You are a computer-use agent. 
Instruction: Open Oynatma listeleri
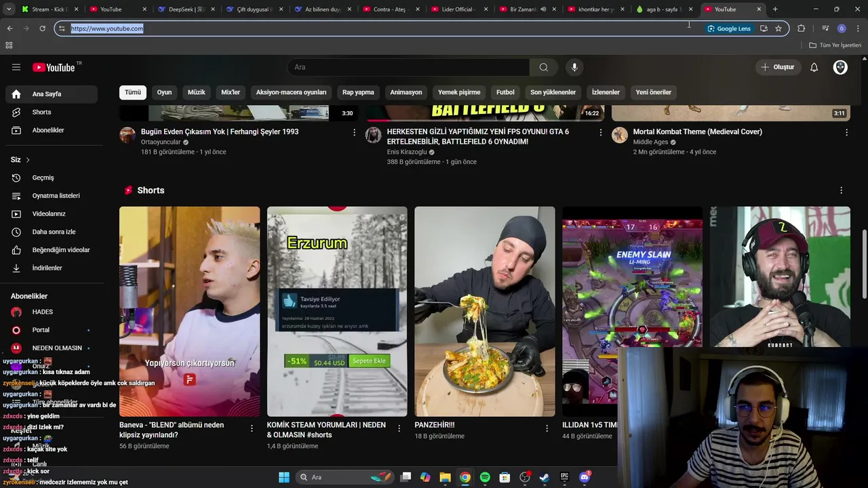coord(52,196)
